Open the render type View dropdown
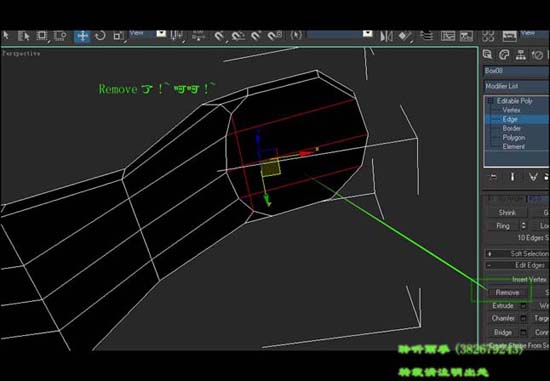 pyautogui.click(x=534, y=34)
